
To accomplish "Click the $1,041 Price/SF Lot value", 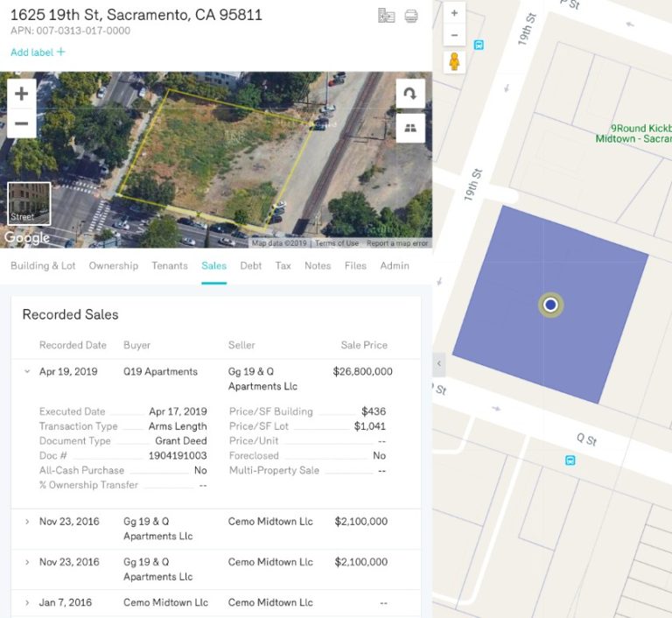I will point(370,426).
